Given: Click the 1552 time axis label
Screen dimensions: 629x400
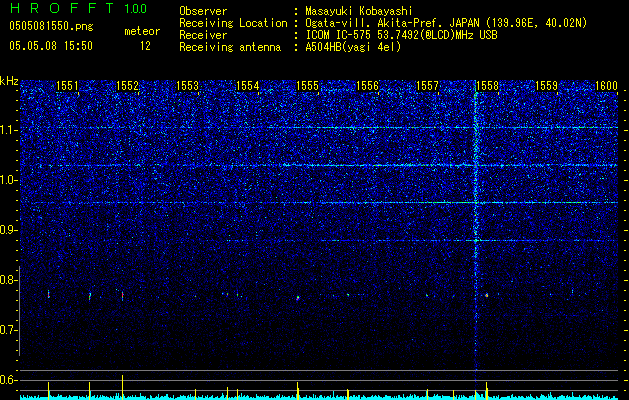Looking at the screenshot, I should 128,85.
